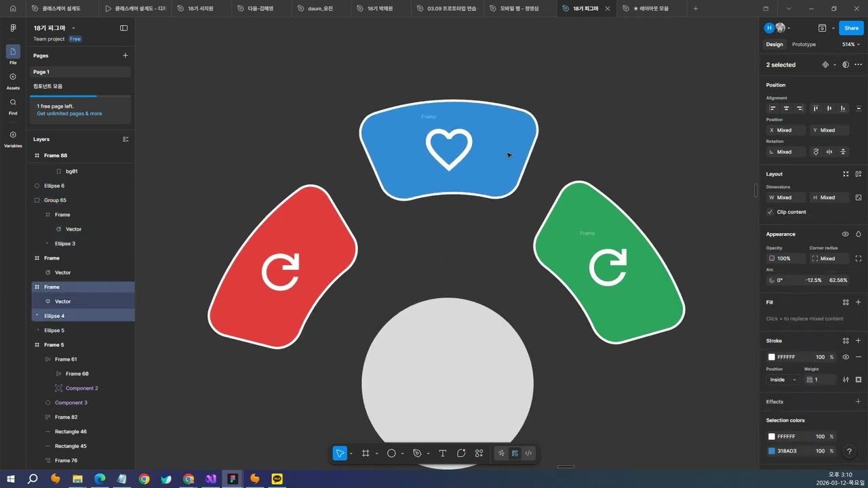Select the Pen tool
Screen dimensions: 868x488
coord(417,453)
